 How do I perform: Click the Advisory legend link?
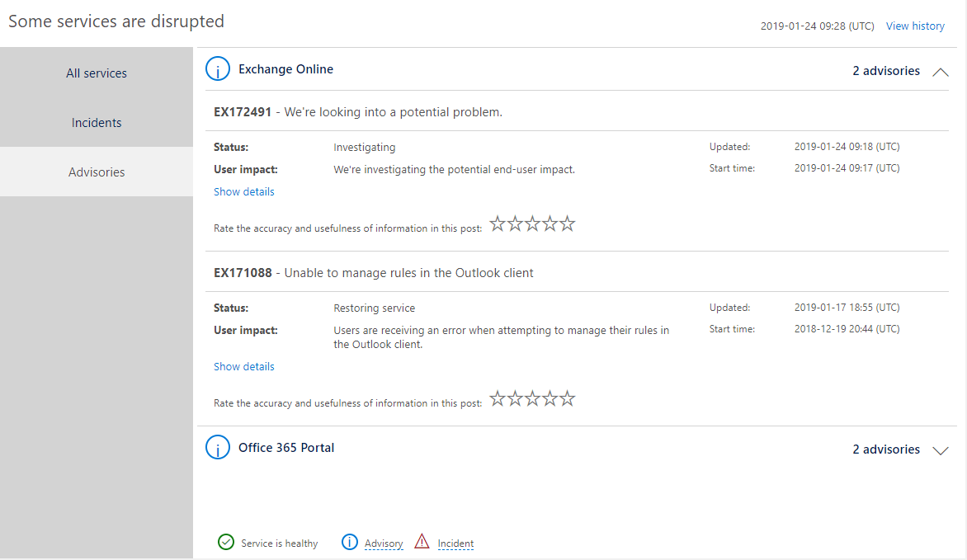pyautogui.click(x=384, y=544)
